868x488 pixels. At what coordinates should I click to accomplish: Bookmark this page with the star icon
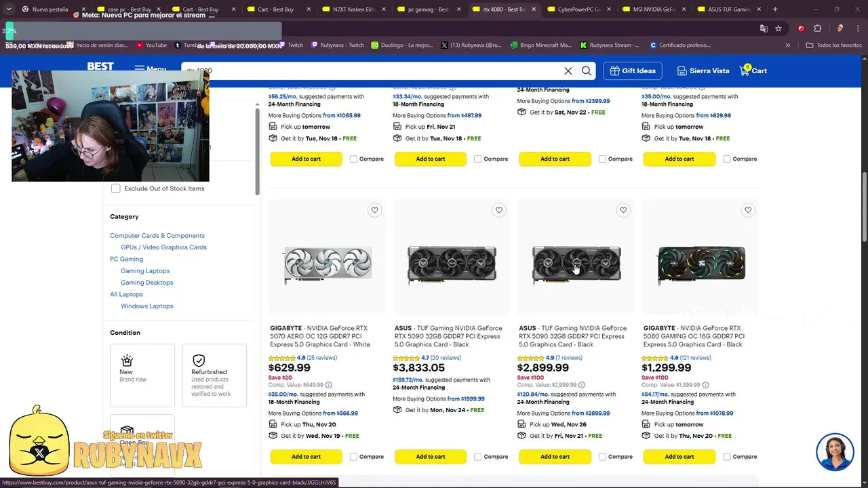[778, 28]
